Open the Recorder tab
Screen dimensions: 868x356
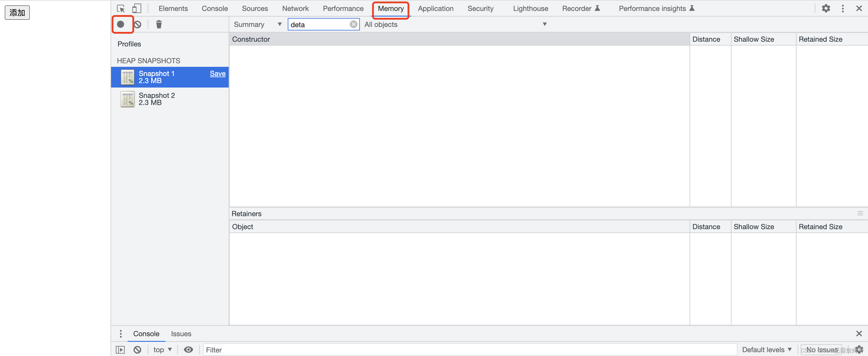tap(581, 9)
